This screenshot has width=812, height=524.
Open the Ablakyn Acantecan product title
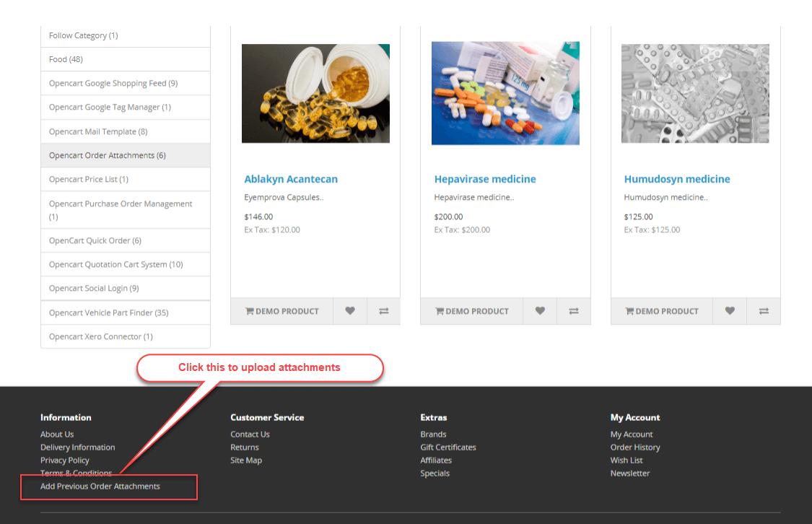[291, 179]
